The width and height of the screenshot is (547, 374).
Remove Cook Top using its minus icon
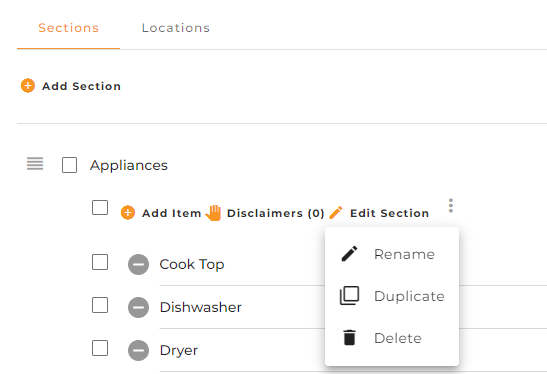pyautogui.click(x=138, y=264)
